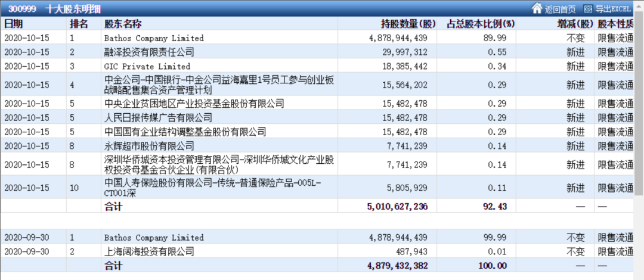Screen dimensions: 644x280
Task: Select 中金公司-中国银行 asset management plan name
Action: [x=219, y=85]
